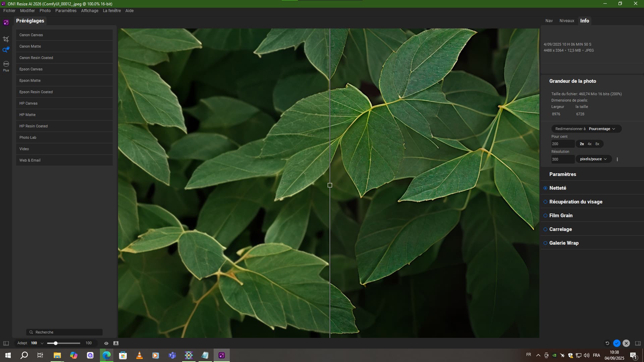Choose the 4x enlargement button

(x=589, y=144)
